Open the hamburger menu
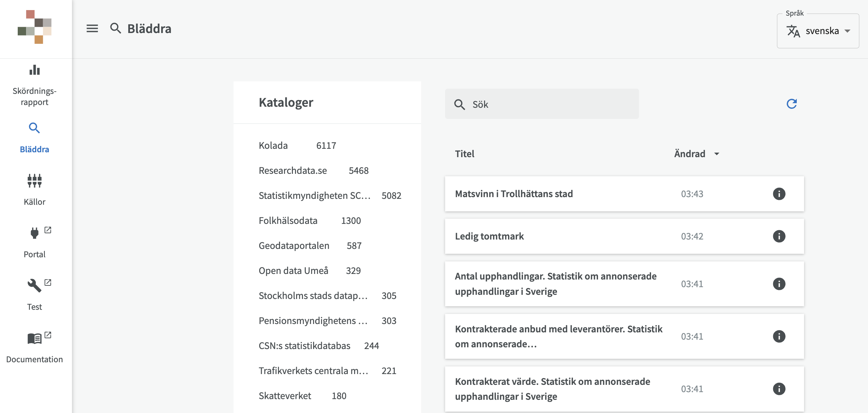Viewport: 868px width, 413px height. (x=92, y=29)
